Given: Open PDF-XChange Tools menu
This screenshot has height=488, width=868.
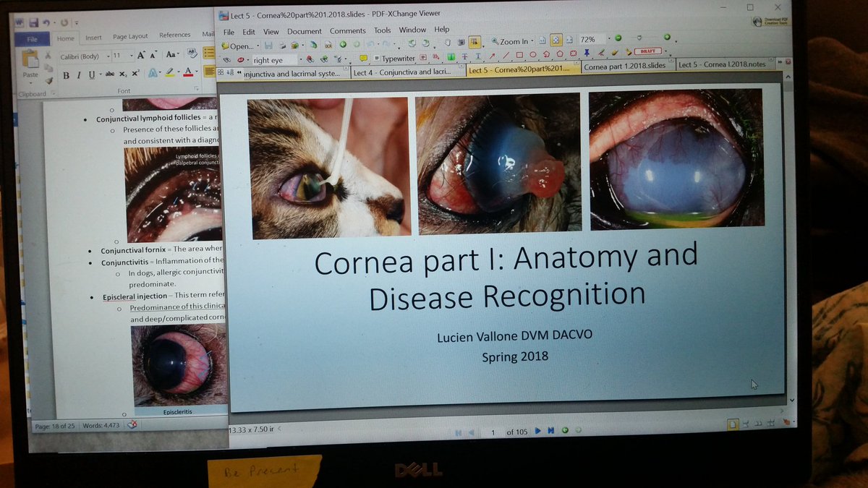Looking at the screenshot, I should click(x=383, y=30).
